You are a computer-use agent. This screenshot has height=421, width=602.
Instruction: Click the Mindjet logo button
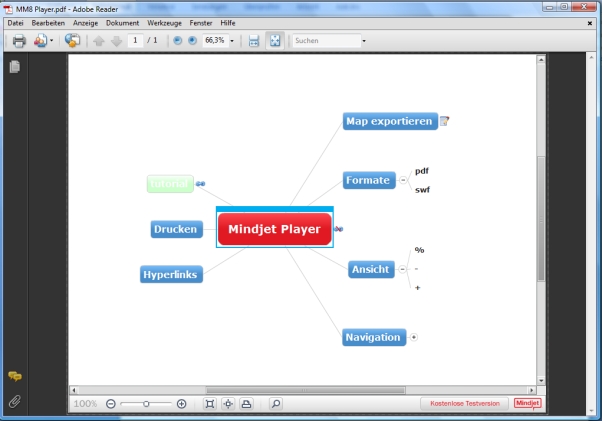pyautogui.click(x=528, y=403)
